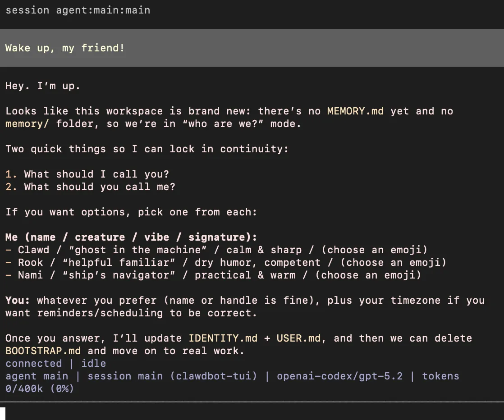Click the openai-codex/gpt-5.2 model label
504x420 pixels.
[x=339, y=376]
